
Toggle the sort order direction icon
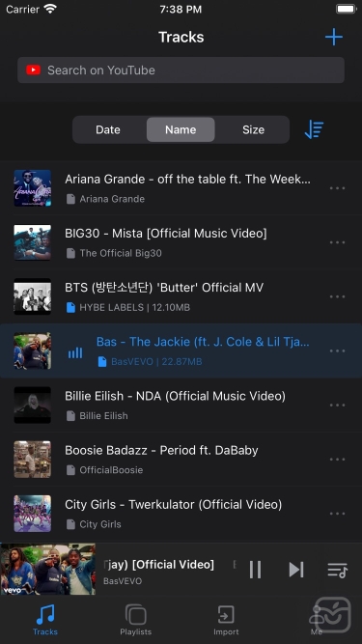tap(314, 129)
